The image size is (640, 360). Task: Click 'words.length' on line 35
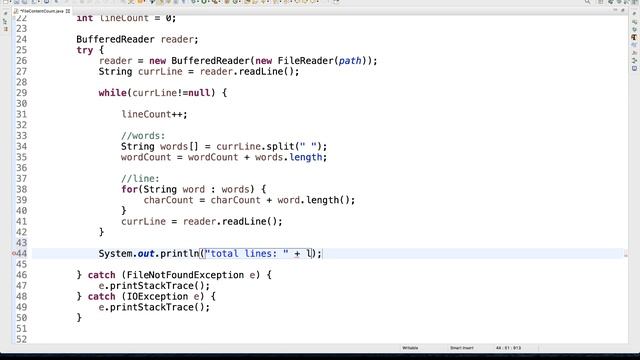pyautogui.click(x=289, y=158)
